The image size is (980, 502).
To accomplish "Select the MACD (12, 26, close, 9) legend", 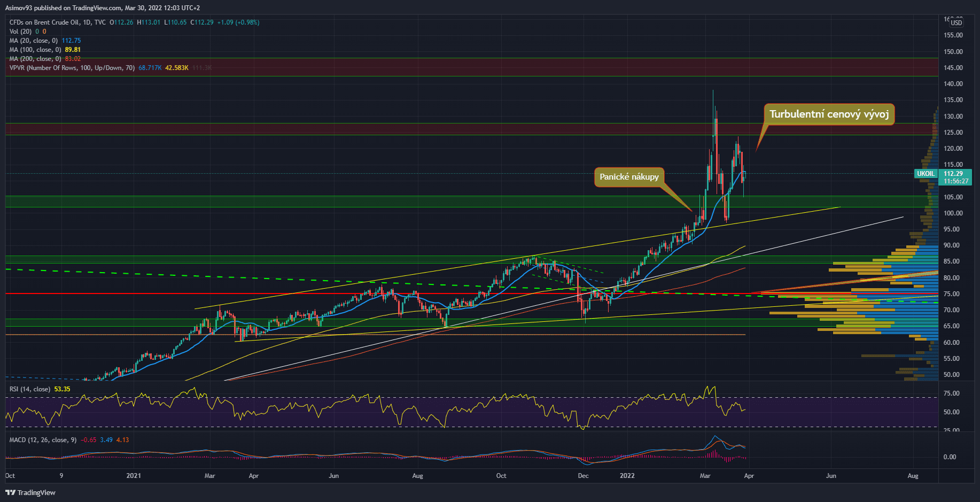I will coord(43,440).
